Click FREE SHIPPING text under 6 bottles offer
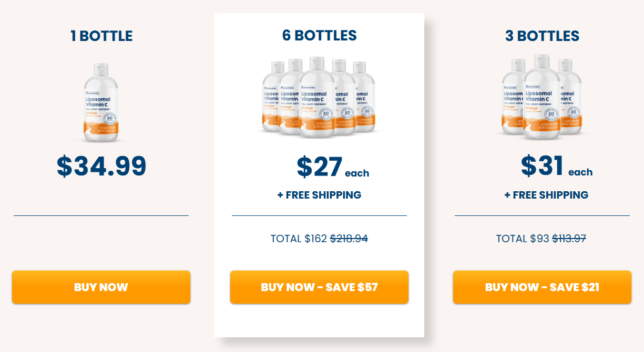 pyautogui.click(x=319, y=195)
